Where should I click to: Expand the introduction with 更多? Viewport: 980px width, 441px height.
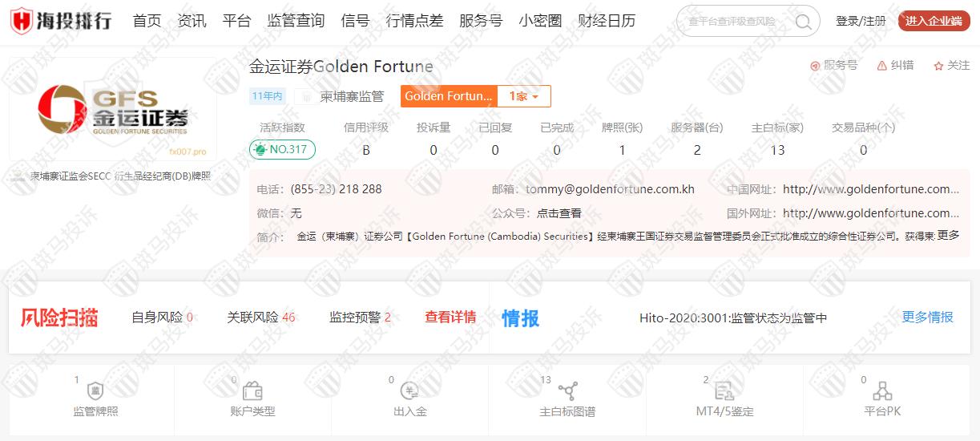948,236
